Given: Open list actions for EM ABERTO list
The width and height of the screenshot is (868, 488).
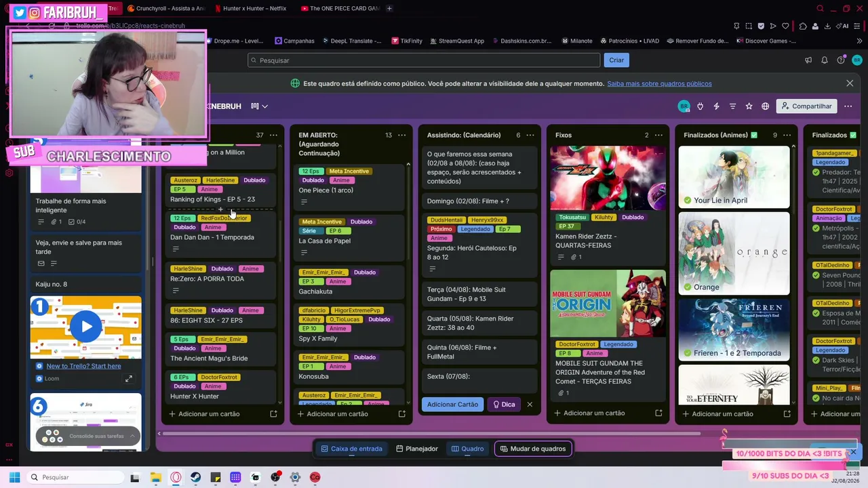Looking at the screenshot, I should (401, 135).
